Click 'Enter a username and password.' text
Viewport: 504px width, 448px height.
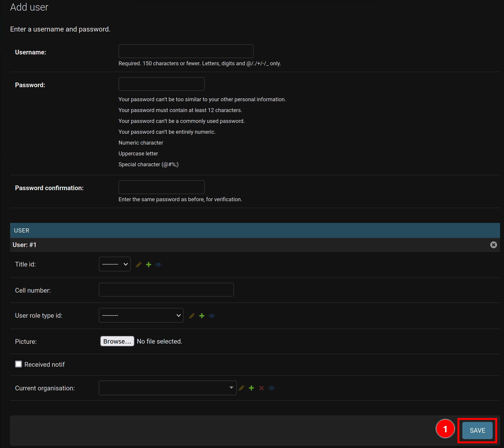60,29
